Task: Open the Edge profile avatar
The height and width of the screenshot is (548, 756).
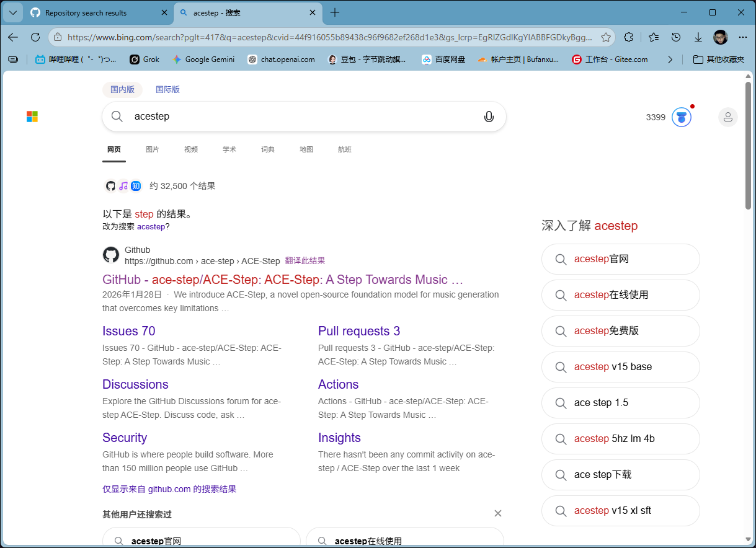Action: tap(721, 37)
